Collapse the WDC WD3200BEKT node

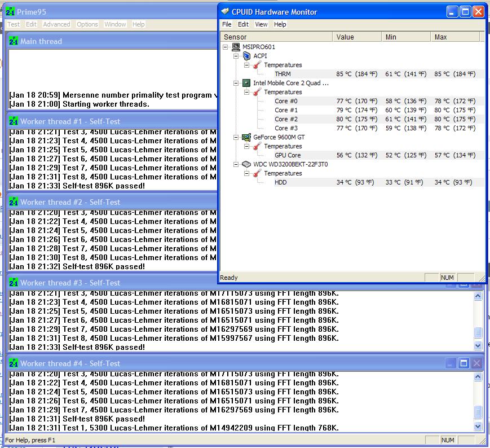click(x=236, y=164)
